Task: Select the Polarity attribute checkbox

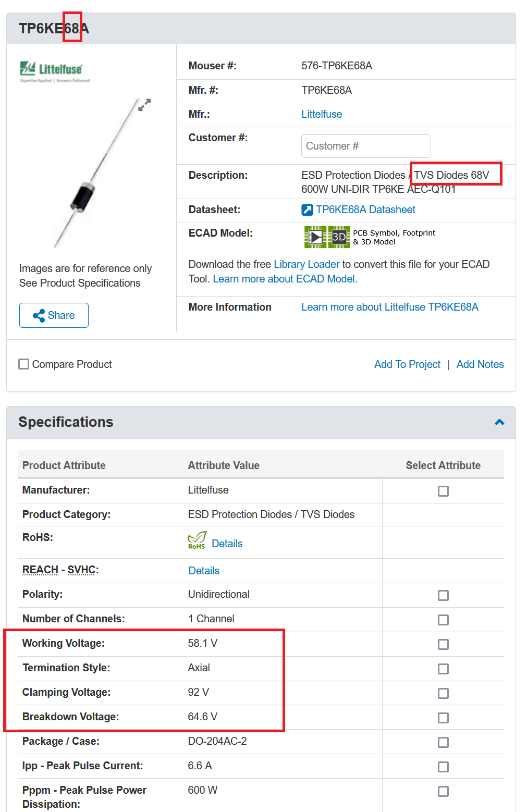Action: pos(443,595)
